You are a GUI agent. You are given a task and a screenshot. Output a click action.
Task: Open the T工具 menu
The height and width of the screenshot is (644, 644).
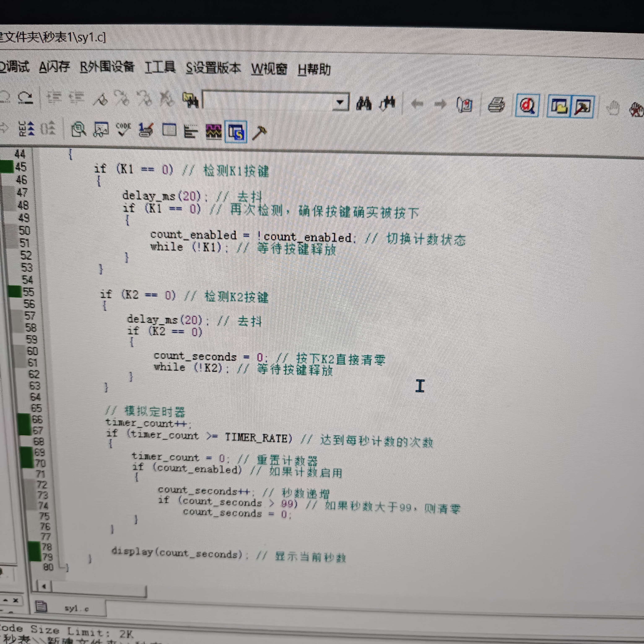(x=160, y=67)
